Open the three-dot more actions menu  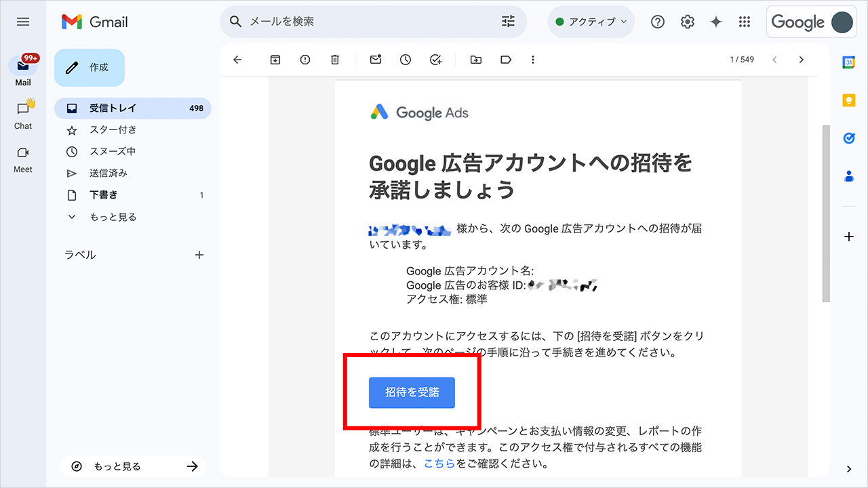tap(533, 60)
